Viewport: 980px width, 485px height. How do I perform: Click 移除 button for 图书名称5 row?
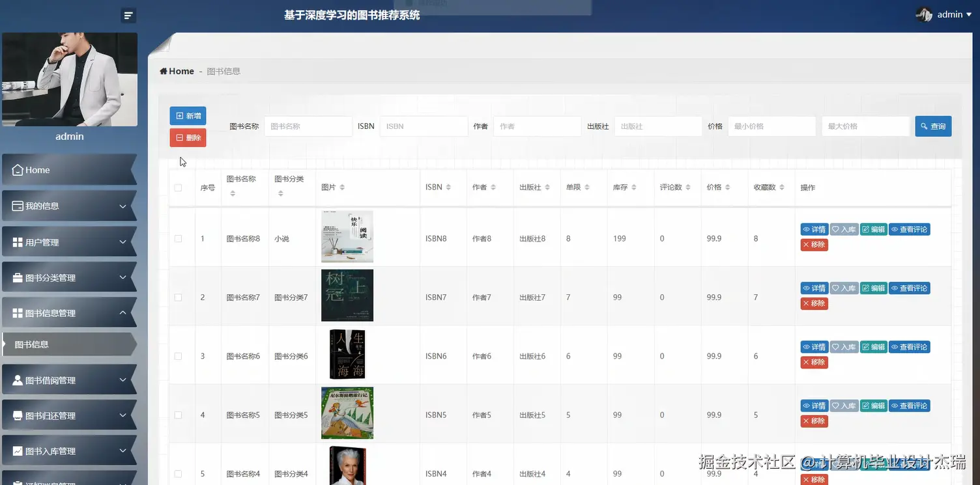coord(814,421)
